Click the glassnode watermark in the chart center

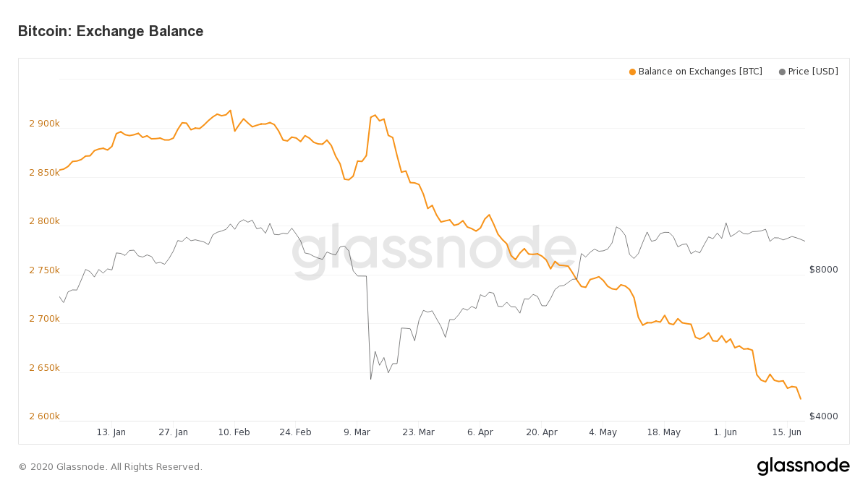click(x=434, y=251)
